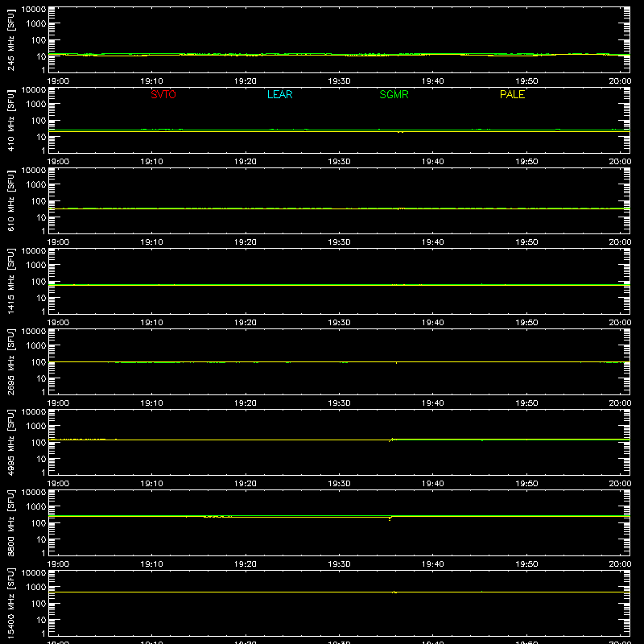This screenshot has width=644, height=644.
Task: Click 19:40 tick under the 8800 MHz plot
Action: click(432, 564)
